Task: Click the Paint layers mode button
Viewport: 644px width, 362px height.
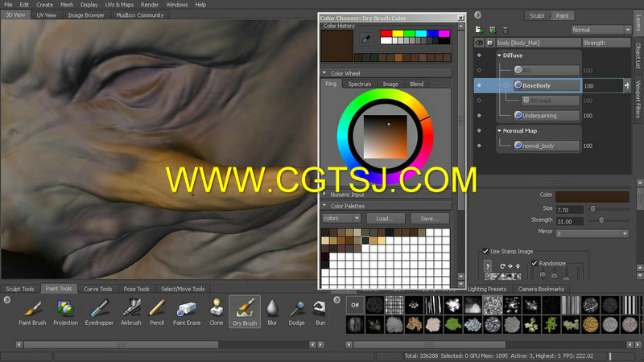Action: coord(562,15)
